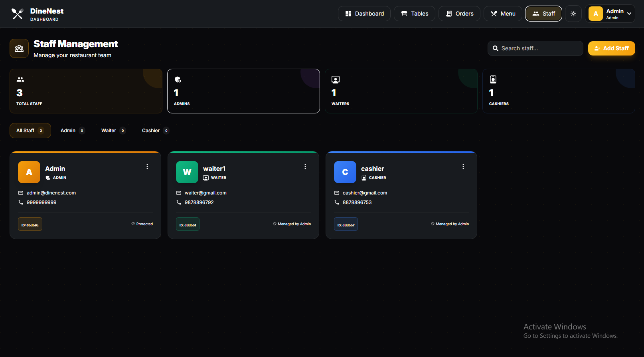The width and height of the screenshot is (644, 357).
Task: Click the orange A avatar on Admin card
Action: pyautogui.click(x=29, y=172)
